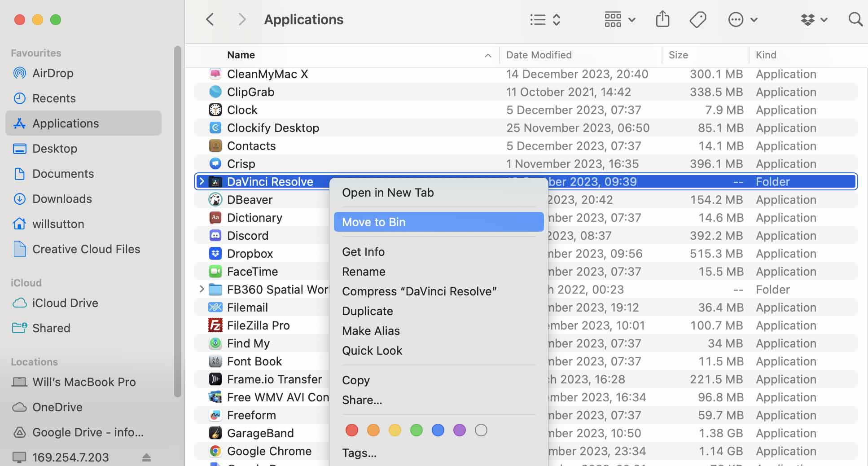Apply the red tag colour
This screenshot has height=466, width=868.
coord(352,430)
